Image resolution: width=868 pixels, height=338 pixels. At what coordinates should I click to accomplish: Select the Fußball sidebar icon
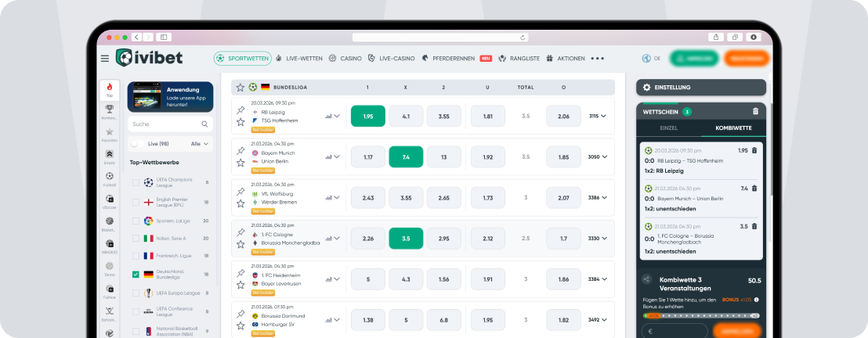pyautogui.click(x=110, y=179)
